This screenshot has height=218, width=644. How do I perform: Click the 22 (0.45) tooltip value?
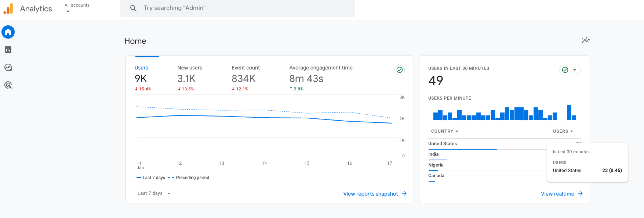612,170
